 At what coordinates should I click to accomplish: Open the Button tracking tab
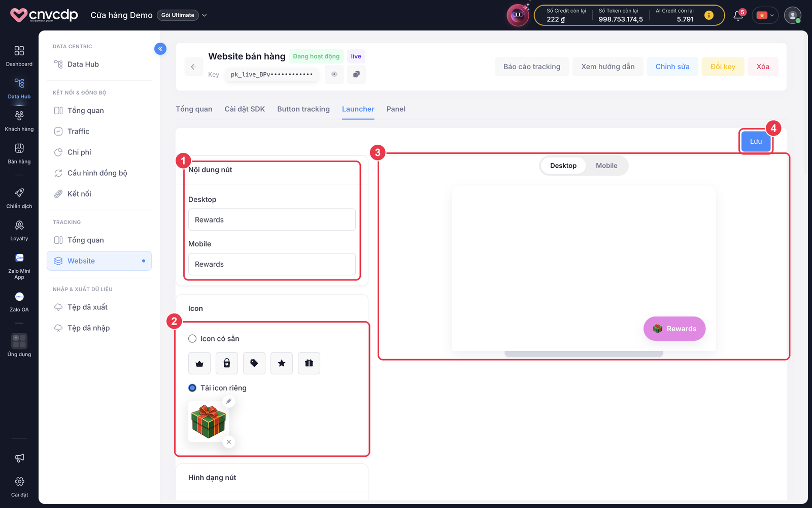click(x=303, y=109)
